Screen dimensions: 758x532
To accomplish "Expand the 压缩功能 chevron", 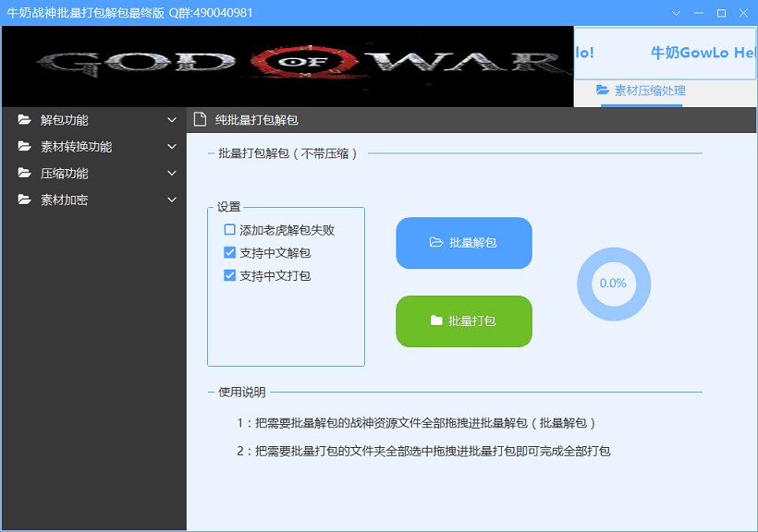I will pos(172,173).
